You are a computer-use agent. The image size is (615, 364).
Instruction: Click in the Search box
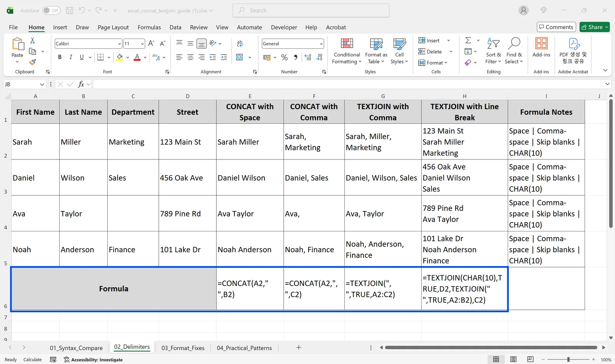311,10
